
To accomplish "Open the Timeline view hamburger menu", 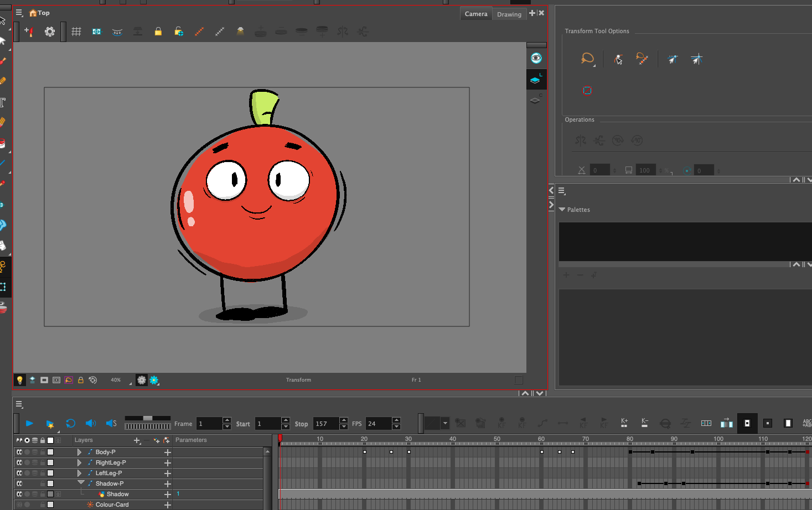I will (19, 404).
